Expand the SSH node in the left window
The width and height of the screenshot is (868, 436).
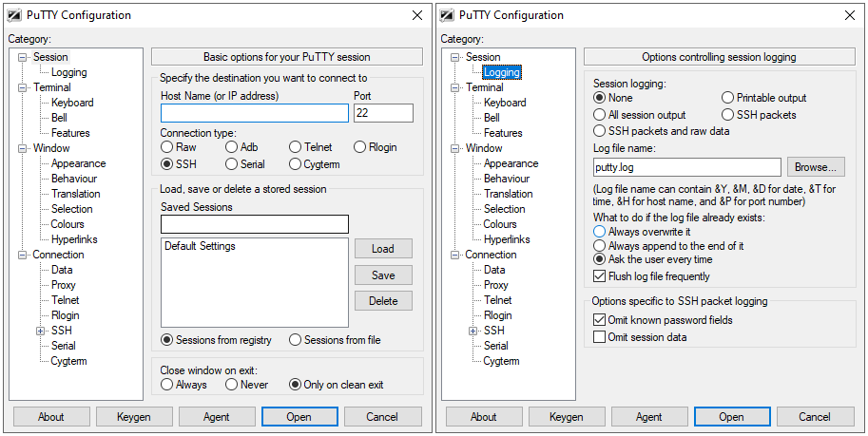40,331
